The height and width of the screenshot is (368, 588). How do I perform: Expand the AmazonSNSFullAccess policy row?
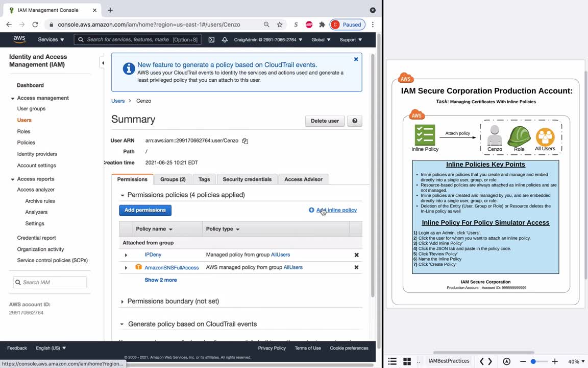tap(126, 268)
